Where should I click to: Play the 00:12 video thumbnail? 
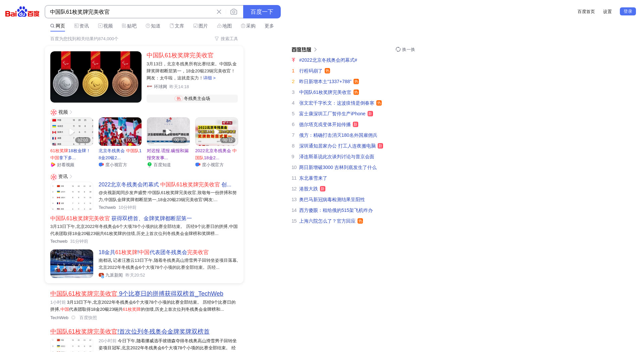click(x=217, y=131)
